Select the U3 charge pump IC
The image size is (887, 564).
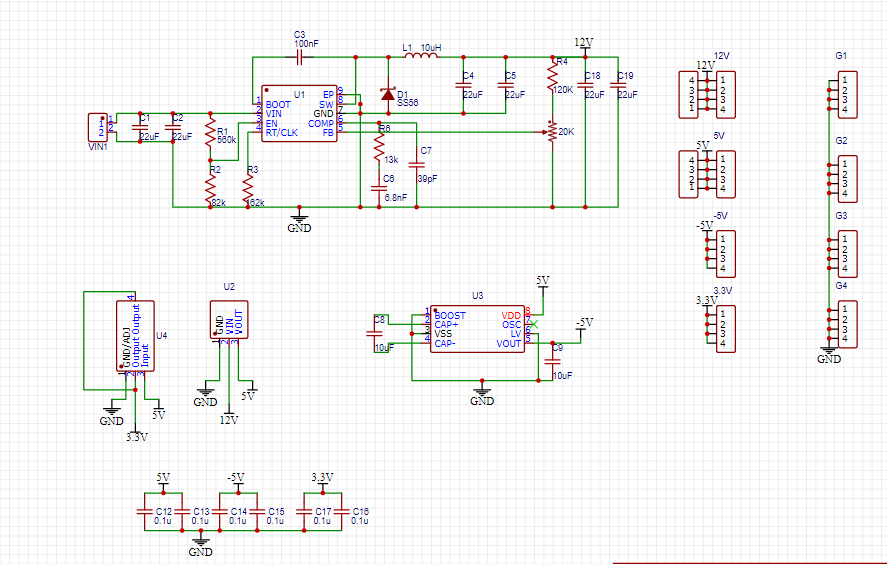tap(477, 329)
